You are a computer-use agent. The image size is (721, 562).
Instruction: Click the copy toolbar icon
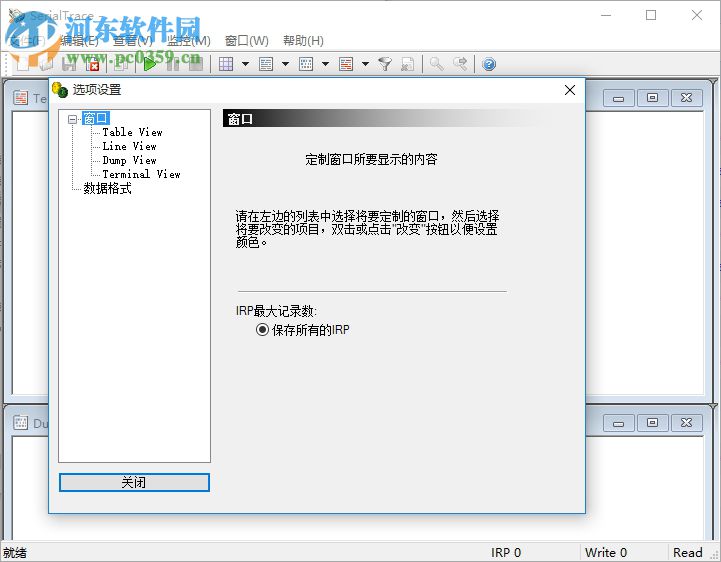click(121, 64)
